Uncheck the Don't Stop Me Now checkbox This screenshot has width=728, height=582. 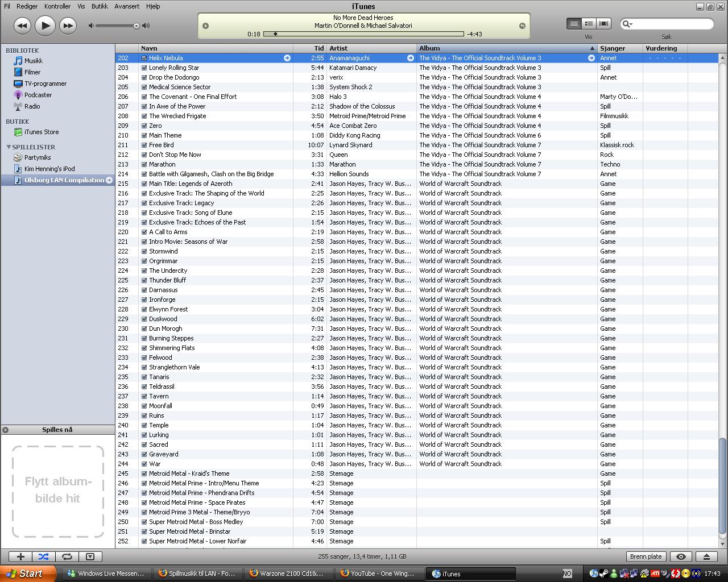[144, 155]
